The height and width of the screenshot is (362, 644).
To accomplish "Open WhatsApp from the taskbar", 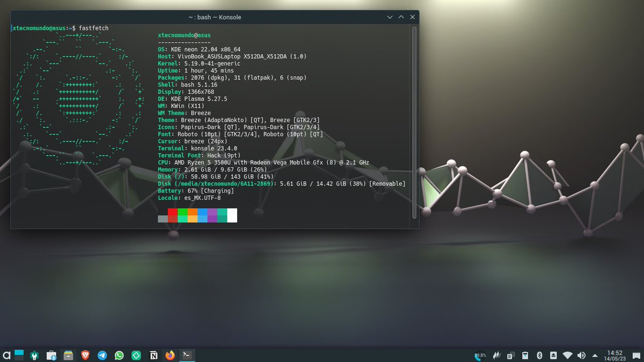I will click(x=119, y=355).
